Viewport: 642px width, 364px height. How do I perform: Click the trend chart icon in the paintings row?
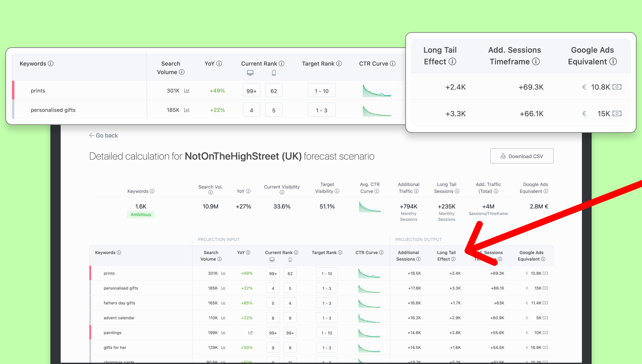coord(250,332)
